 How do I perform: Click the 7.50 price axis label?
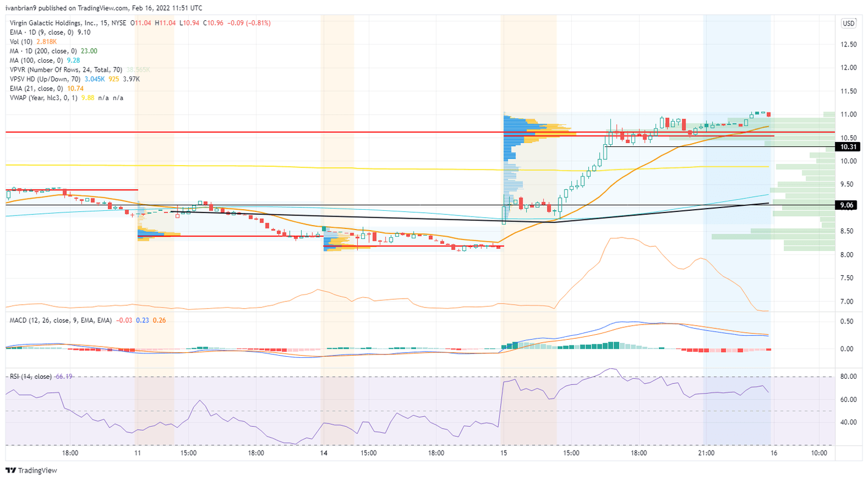pyautogui.click(x=846, y=278)
